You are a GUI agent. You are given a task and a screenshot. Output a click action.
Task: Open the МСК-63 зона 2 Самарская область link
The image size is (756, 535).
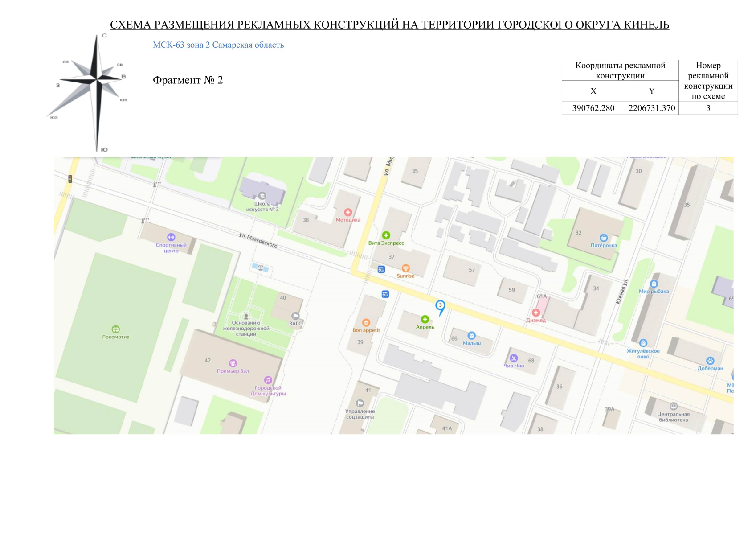point(218,45)
